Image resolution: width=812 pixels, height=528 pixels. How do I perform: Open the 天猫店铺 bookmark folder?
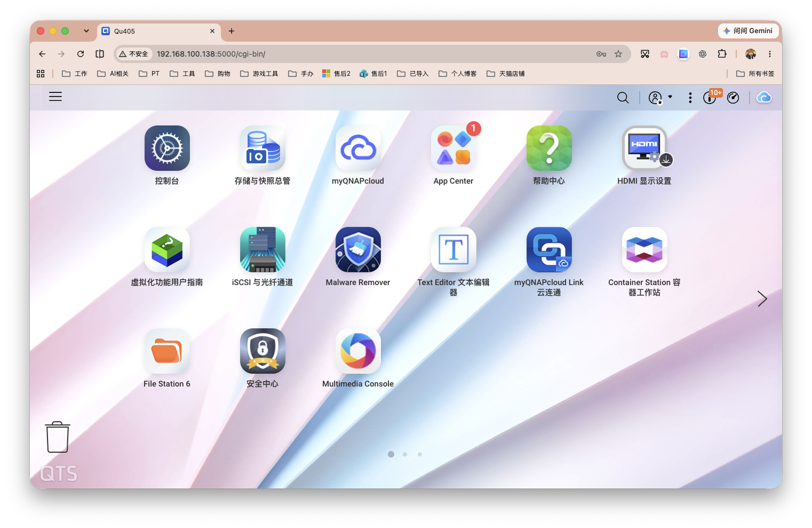click(x=506, y=74)
